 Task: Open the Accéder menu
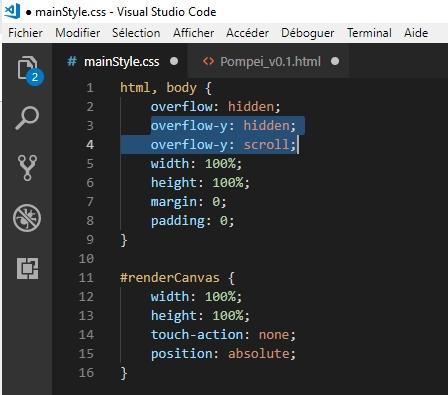click(247, 33)
